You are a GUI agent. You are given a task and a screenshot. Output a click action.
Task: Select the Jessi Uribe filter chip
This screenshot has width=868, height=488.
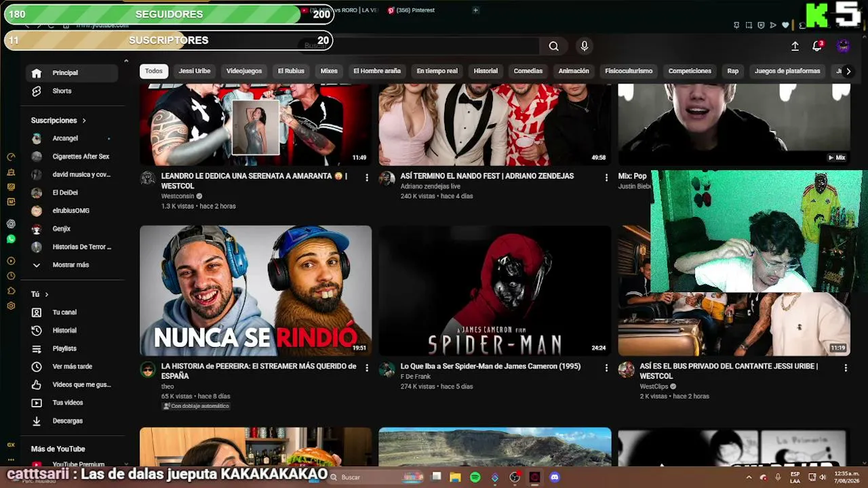click(195, 71)
